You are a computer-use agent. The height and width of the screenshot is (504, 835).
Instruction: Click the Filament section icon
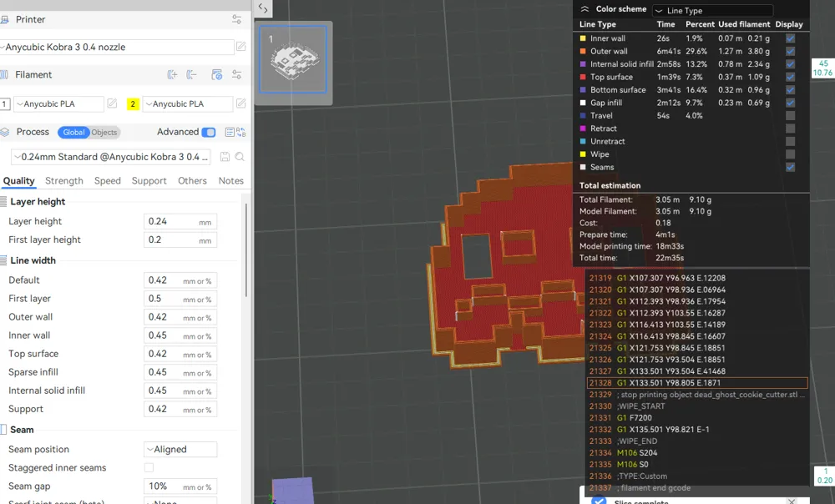[3, 75]
